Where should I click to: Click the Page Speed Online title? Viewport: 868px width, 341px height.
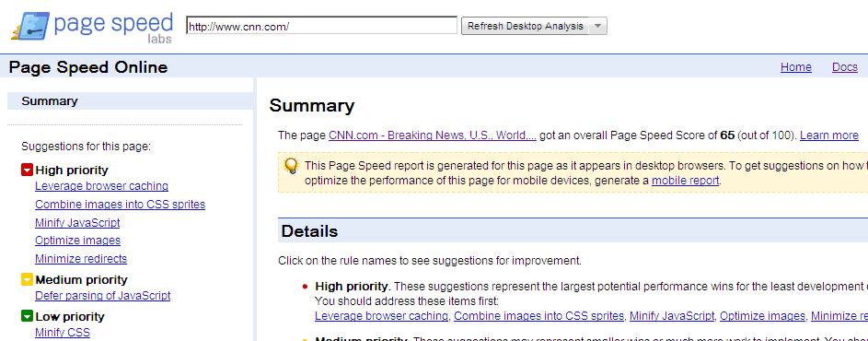point(88,67)
